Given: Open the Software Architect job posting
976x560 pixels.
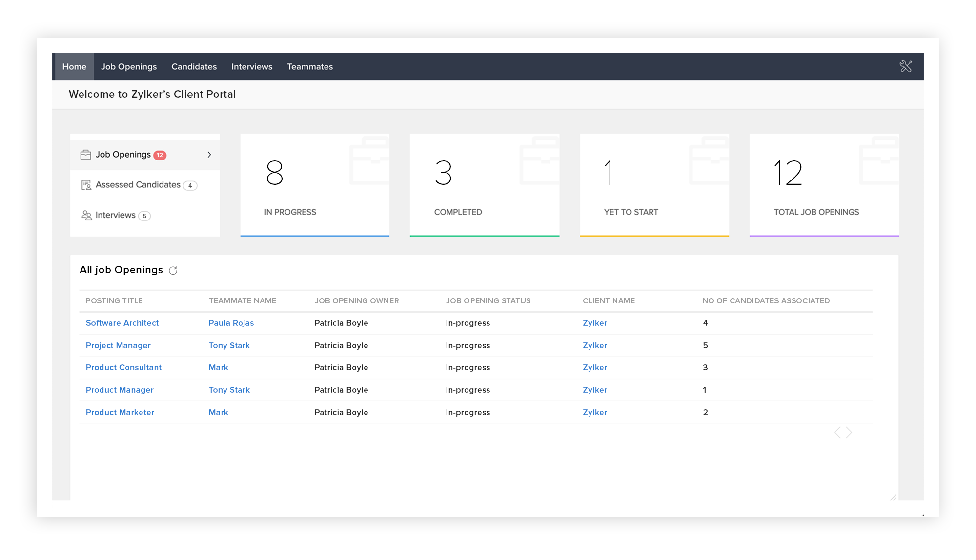Looking at the screenshot, I should point(122,323).
